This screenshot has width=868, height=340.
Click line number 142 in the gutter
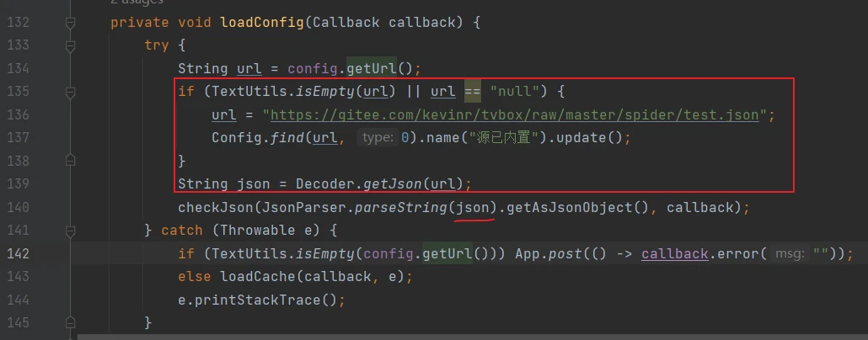(19, 253)
